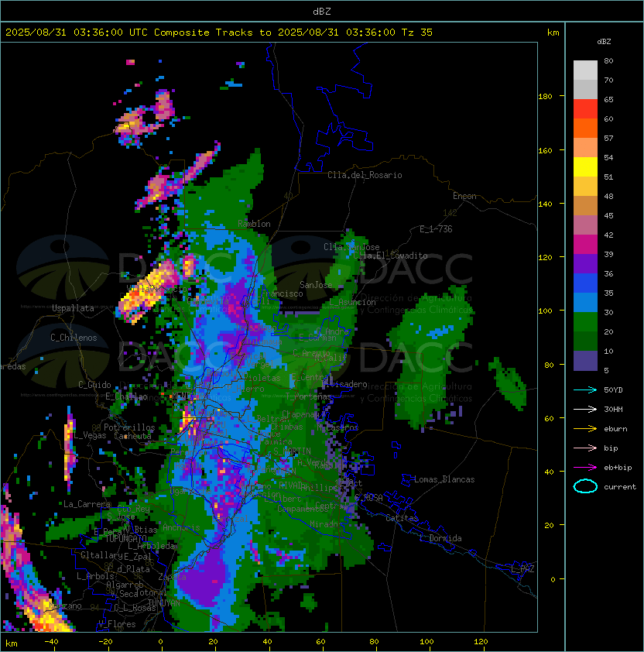Click the 140 km tick on vertical axis

pyautogui.click(x=545, y=204)
